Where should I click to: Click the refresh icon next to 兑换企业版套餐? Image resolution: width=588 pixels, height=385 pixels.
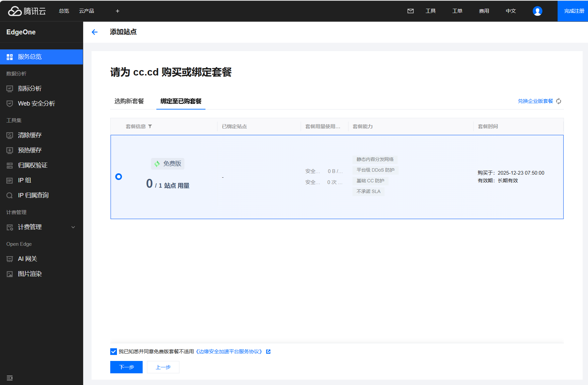click(559, 101)
